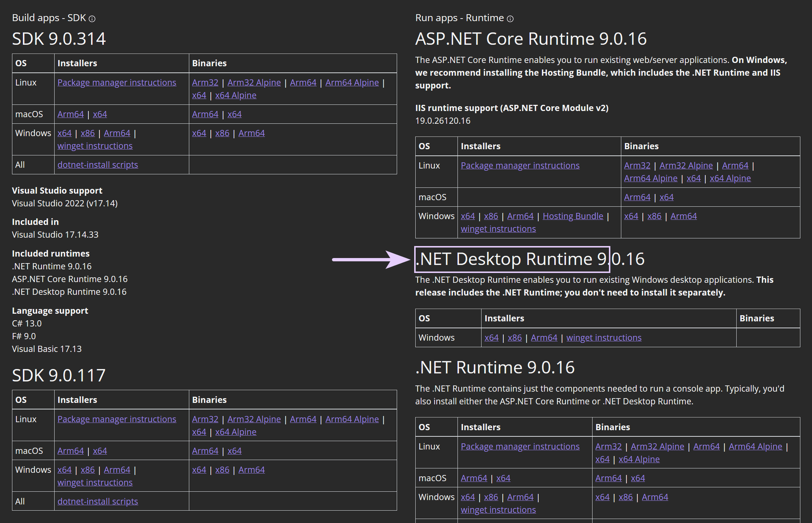Download SDK 9.0.117 Linux Arm32 Alpine binary
This screenshot has height=523, width=812.
(x=254, y=419)
